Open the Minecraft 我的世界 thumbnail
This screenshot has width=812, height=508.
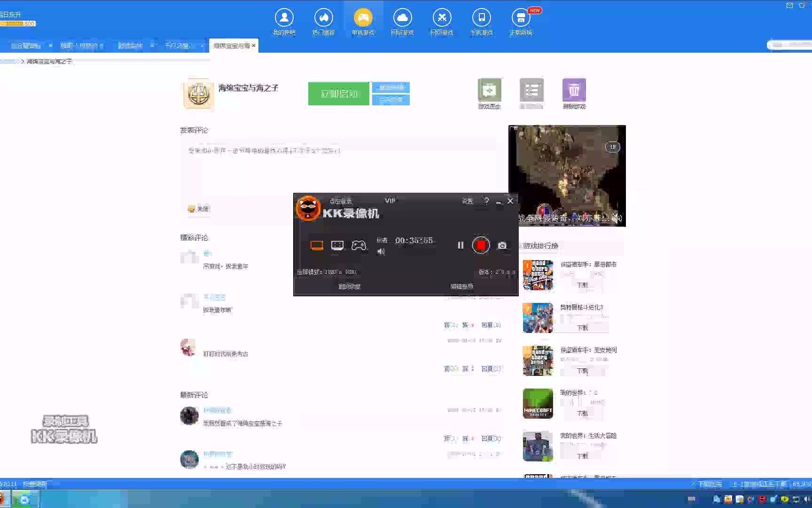(x=538, y=404)
